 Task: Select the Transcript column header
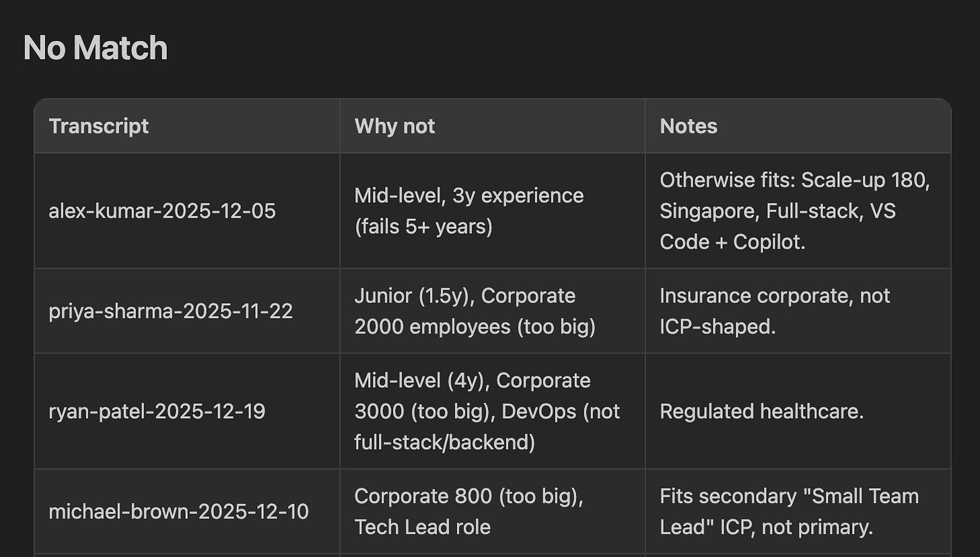pyautogui.click(x=187, y=126)
